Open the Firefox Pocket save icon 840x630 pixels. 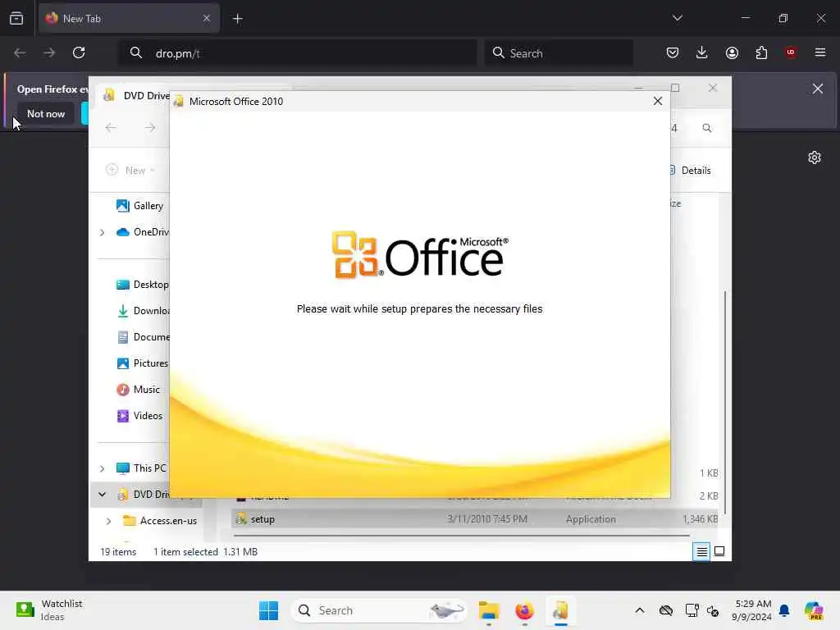pos(673,52)
